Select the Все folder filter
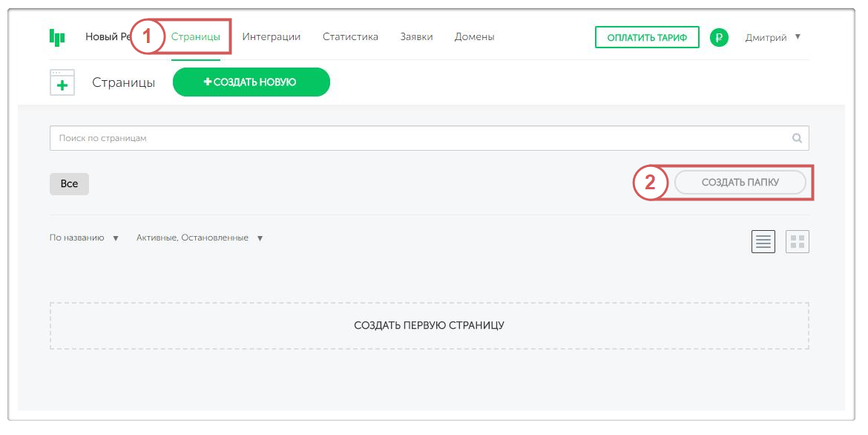The image size is (868, 435). [69, 184]
